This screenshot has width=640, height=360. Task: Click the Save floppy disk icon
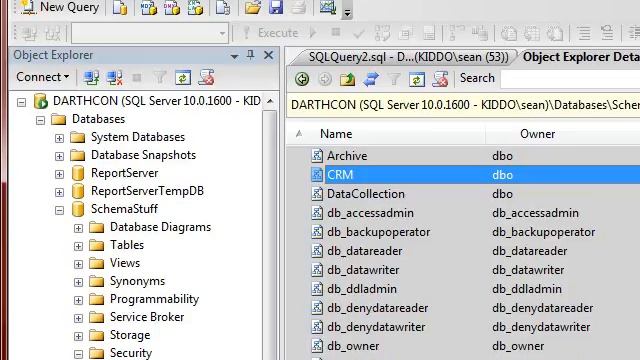(276, 7)
